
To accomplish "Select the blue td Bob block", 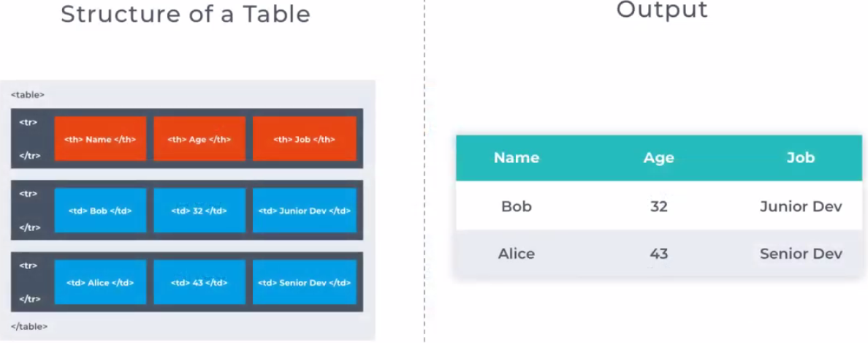I will pos(100,211).
